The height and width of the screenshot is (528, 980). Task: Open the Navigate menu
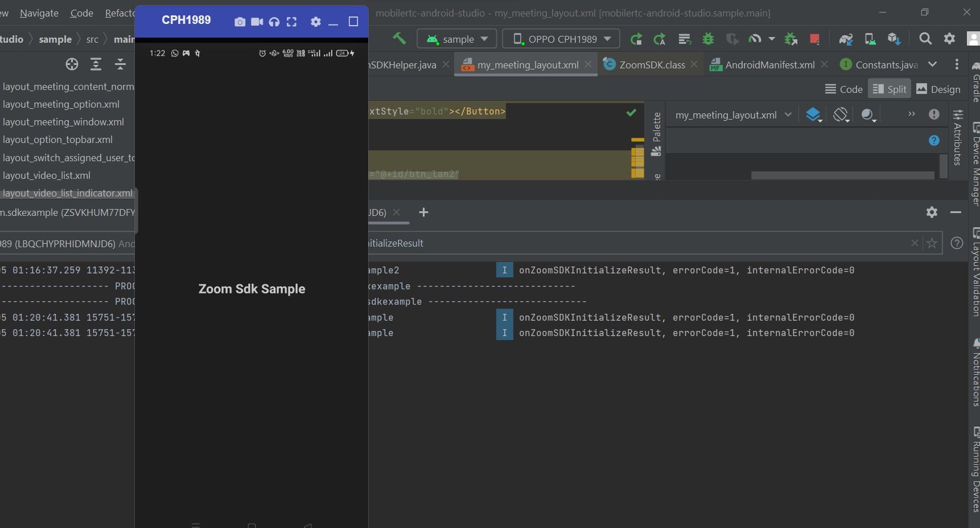tap(39, 13)
